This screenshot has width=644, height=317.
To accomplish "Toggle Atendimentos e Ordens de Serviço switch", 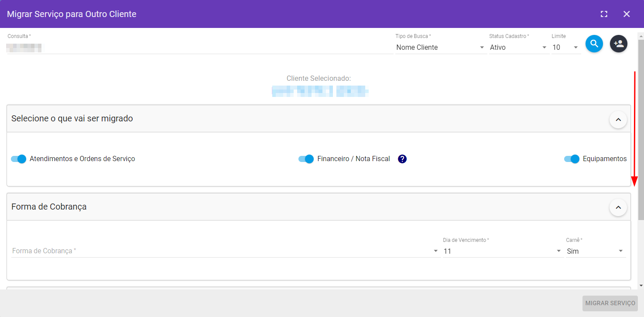I will [19, 159].
